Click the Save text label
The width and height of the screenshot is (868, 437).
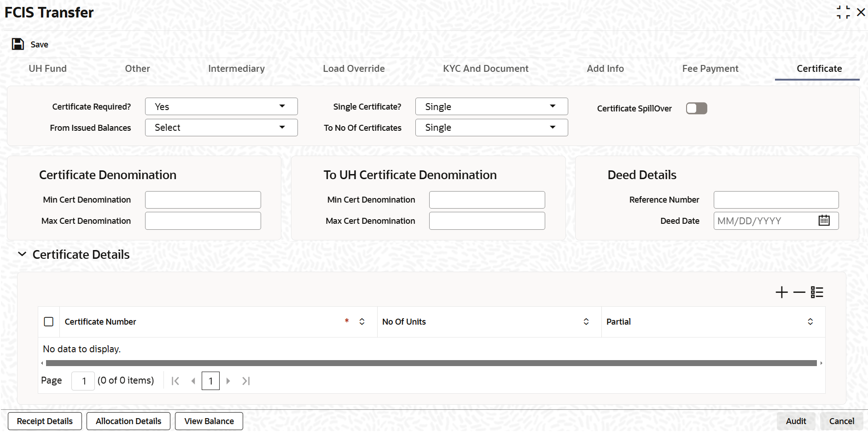coord(40,45)
